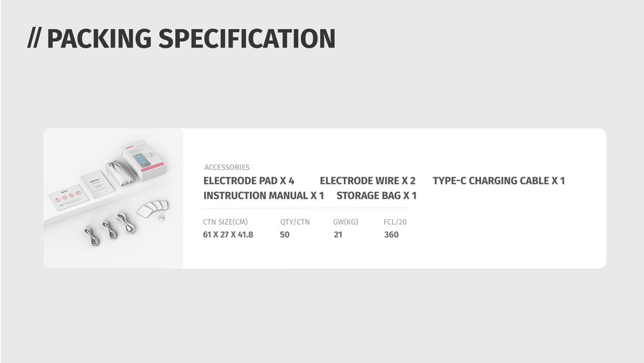Click the storage bag in the photo
The height and width of the screenshot is (363, 644).
pyautogui.click(x=122, y=174)
